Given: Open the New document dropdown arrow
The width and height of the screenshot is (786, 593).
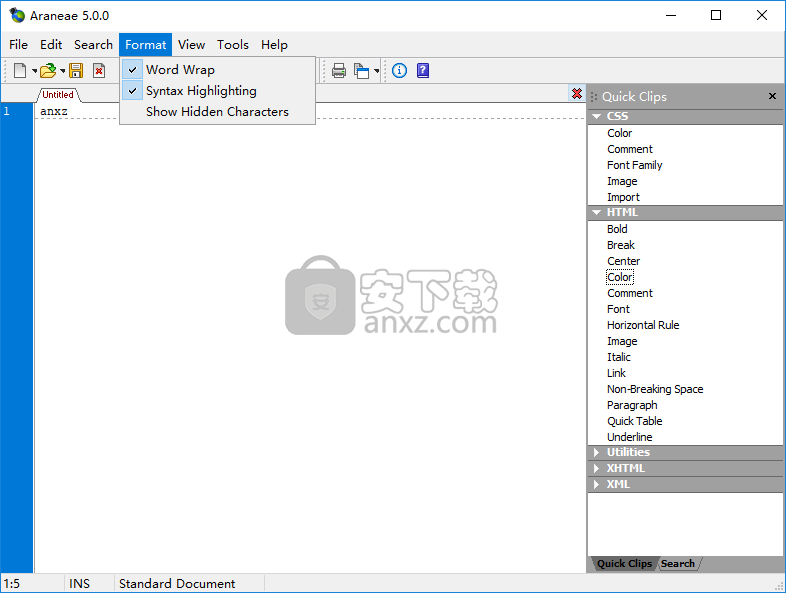Looking at the screenshot, I should 35,71.
